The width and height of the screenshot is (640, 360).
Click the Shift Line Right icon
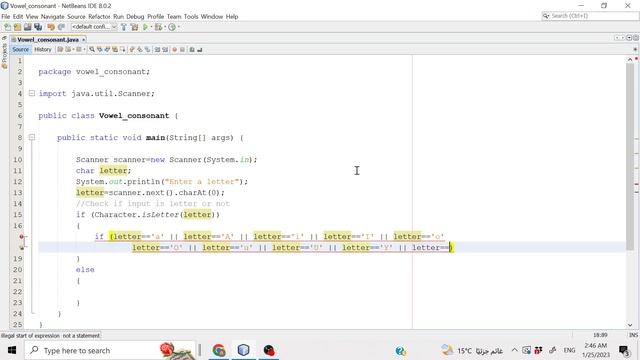[165, 49]
